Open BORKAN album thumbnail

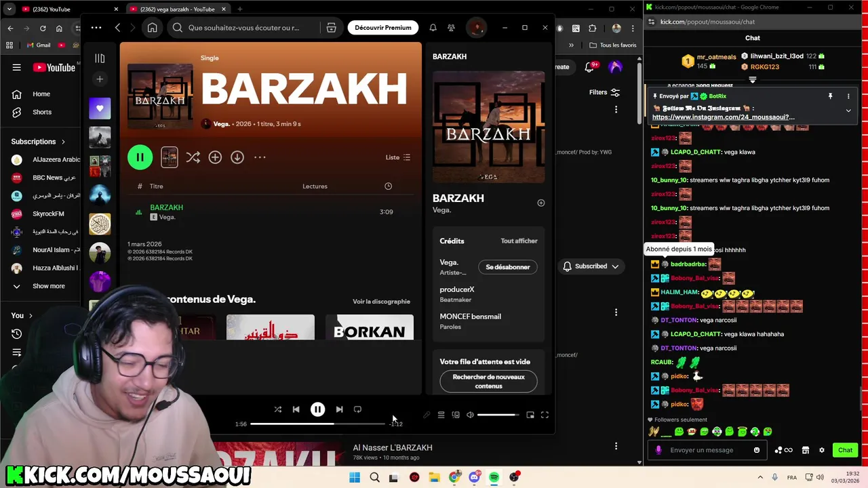tap(370, 327)
